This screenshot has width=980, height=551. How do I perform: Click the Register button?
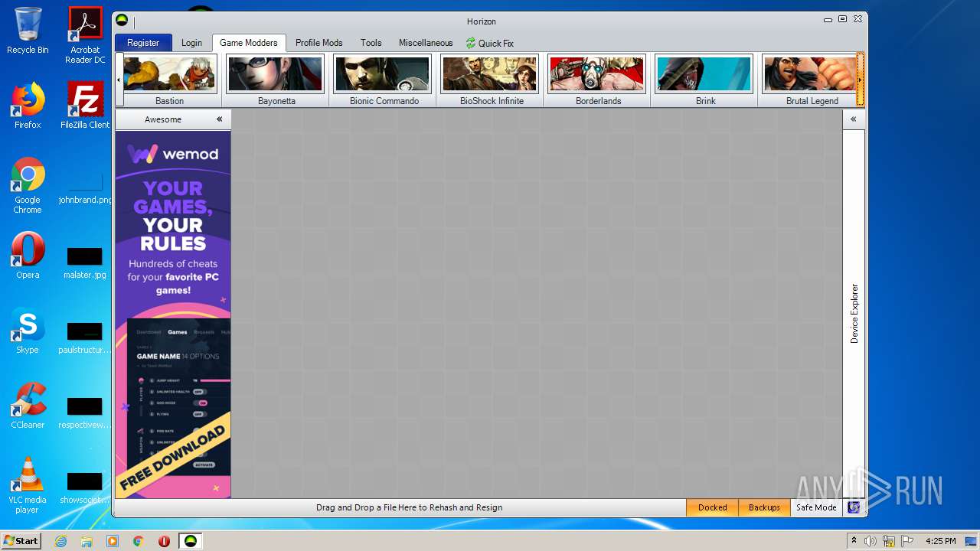[x=143, y=43]
